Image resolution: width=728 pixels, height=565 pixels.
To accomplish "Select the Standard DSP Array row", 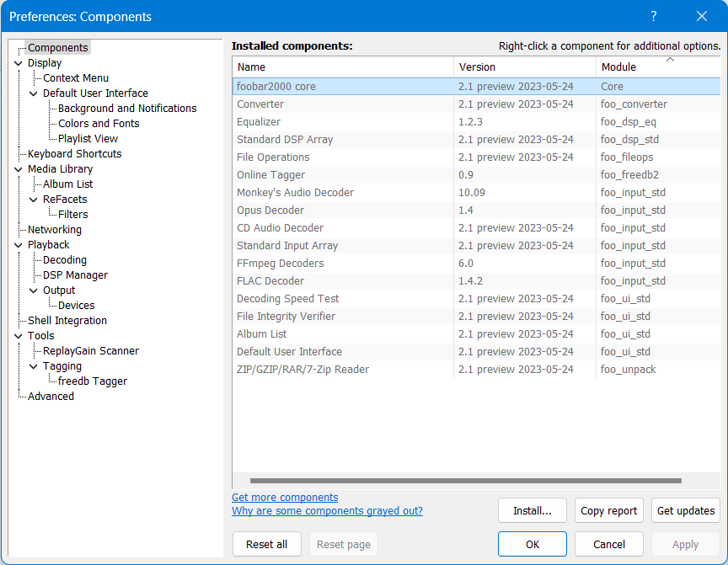I will click(x=476, y=140).
